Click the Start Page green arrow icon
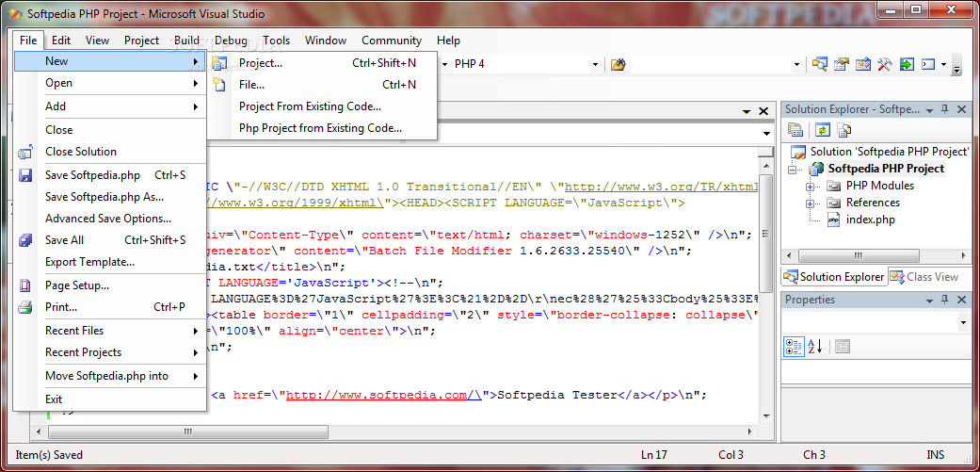Image resolution: width=980 pixels, height=472 pixels. (907, 64)
